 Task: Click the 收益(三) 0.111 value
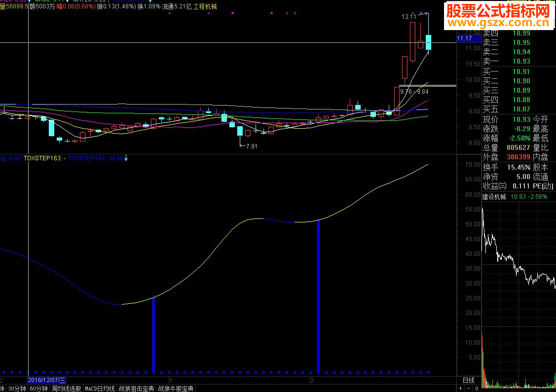[x=521, y=186]
